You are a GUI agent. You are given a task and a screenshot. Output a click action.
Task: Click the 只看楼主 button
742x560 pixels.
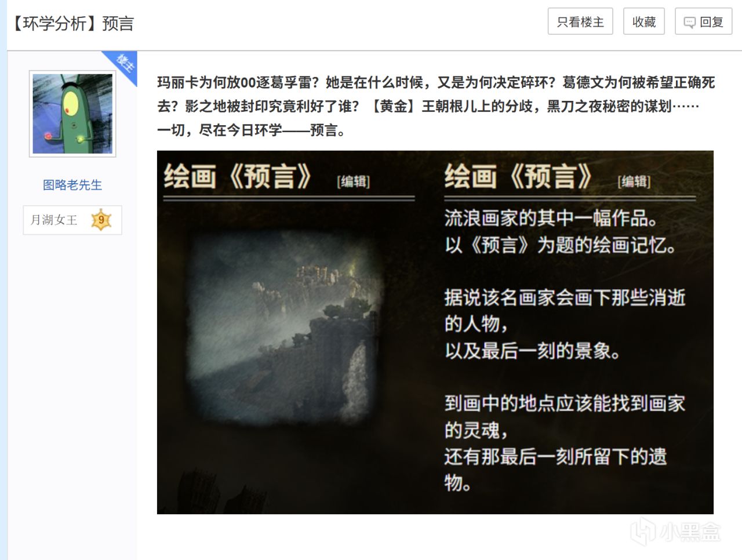click(580, 21)
